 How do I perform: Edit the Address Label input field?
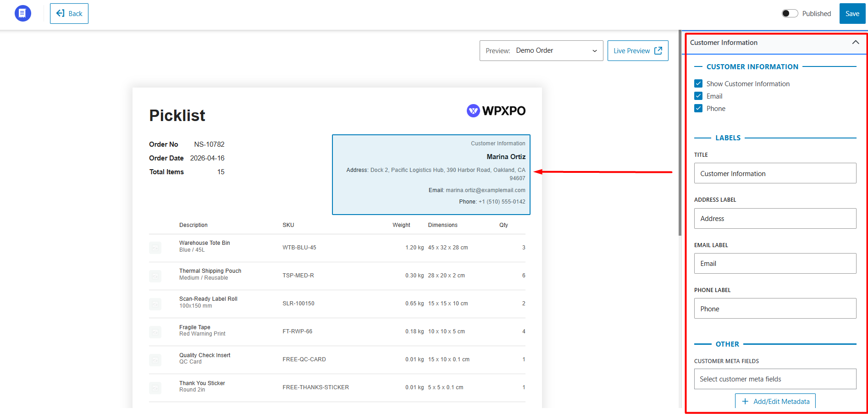coord(775,218)
